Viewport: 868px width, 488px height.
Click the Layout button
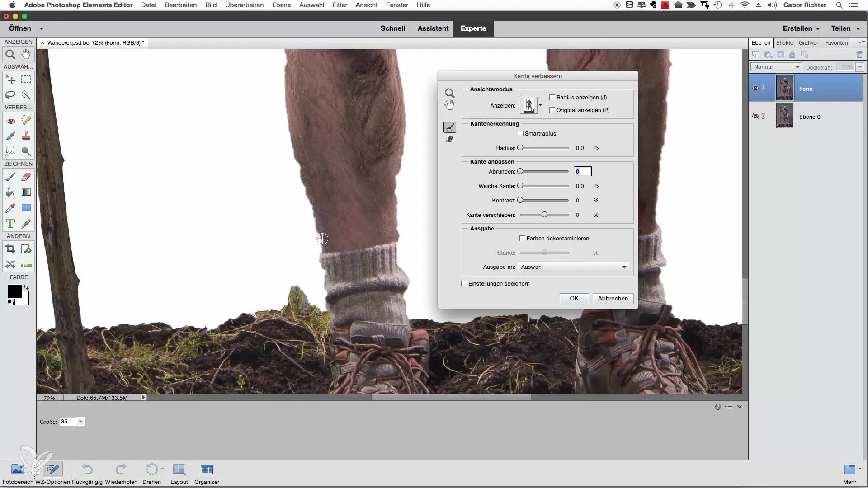(179, 474)
